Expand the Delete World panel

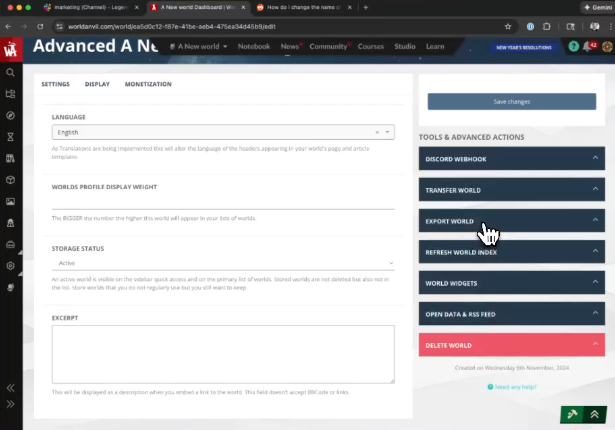pos(511,345)
